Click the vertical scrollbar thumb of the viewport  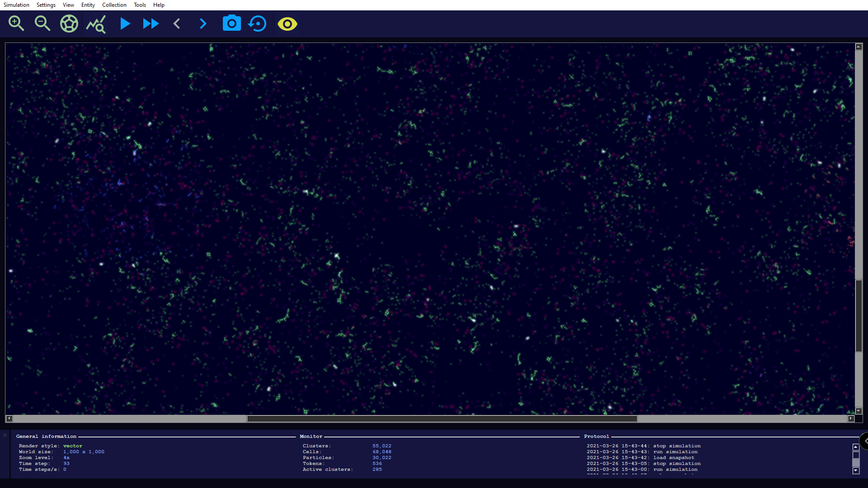(x=859, y=315)
